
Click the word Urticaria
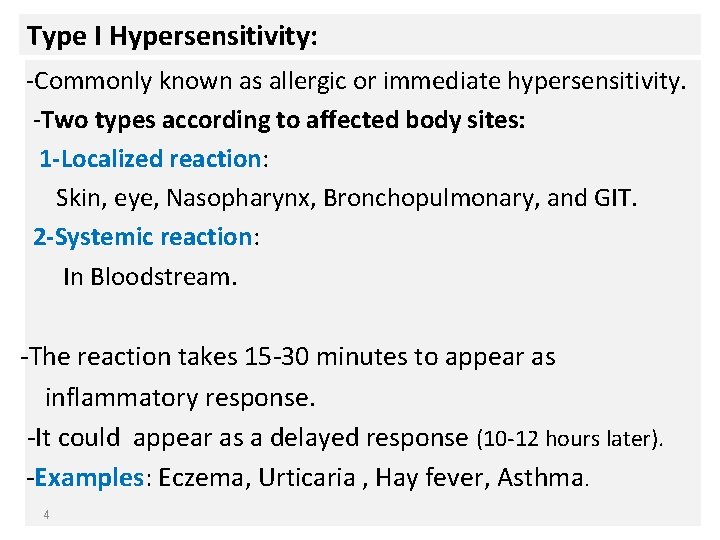(x=307, y=478)
